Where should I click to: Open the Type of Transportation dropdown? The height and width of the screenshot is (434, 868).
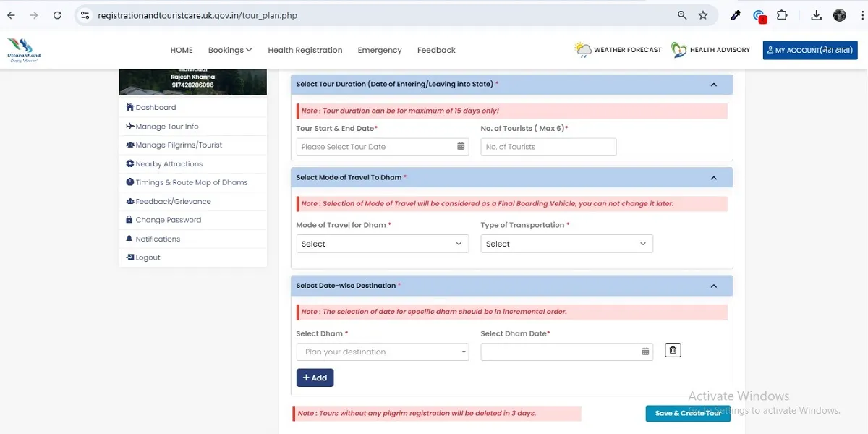pyautogui.click(x=566, y=243)
